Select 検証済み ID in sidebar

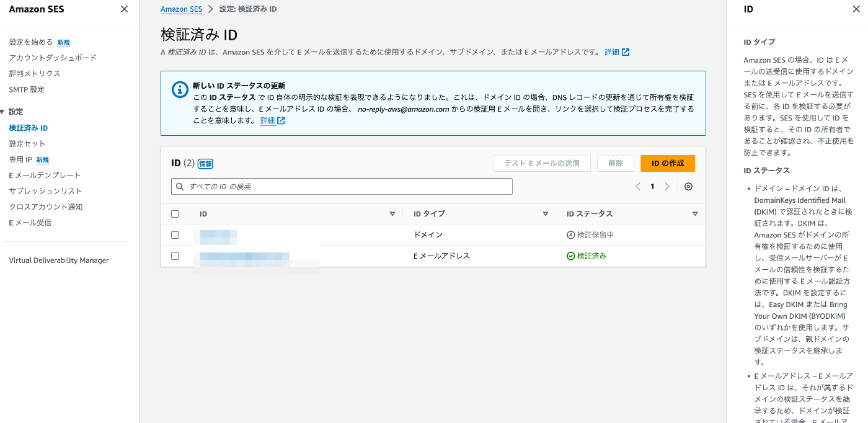pyautogui.click(x=29, y=128)
